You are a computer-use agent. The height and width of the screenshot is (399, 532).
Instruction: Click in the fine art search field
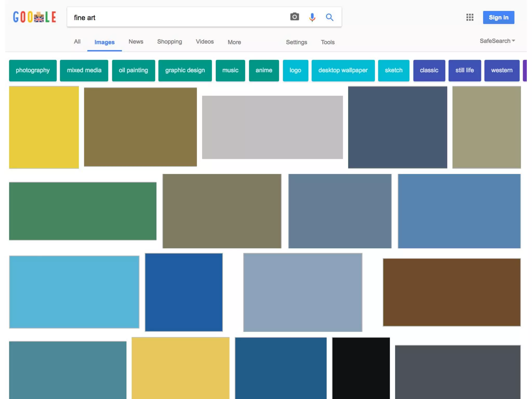pyautogui.click(x=177, y=17)
